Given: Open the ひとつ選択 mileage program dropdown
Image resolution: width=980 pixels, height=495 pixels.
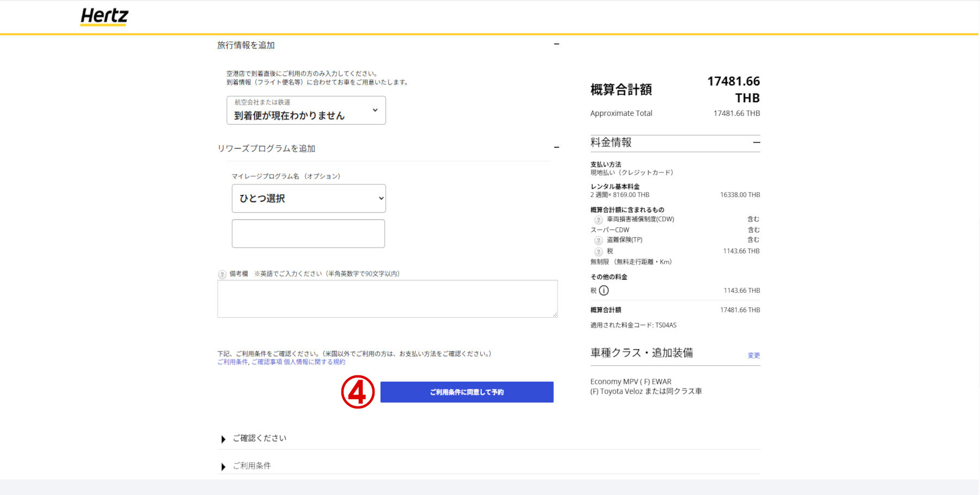Looking at the screenshot, I should click(x=308, y=198).
